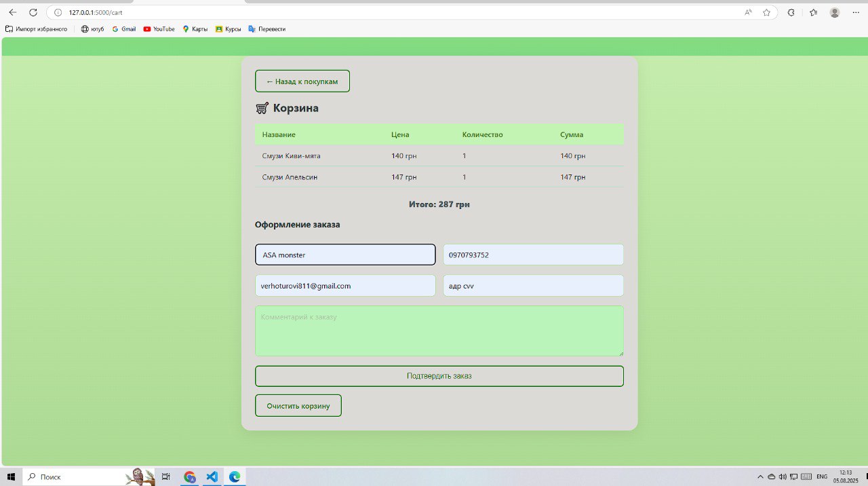Open browser profile avatar
The height and width of the screenshot is (486, 868).
[x=835, y=12]
